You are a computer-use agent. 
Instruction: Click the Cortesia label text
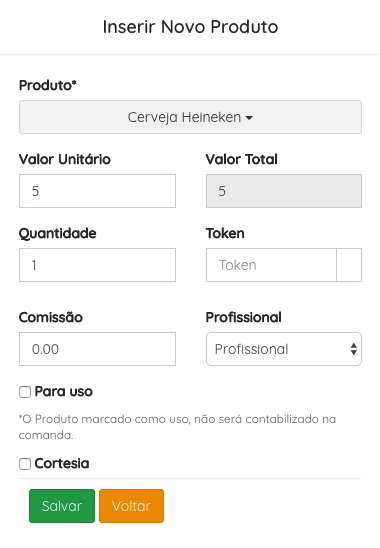[62, 464]
